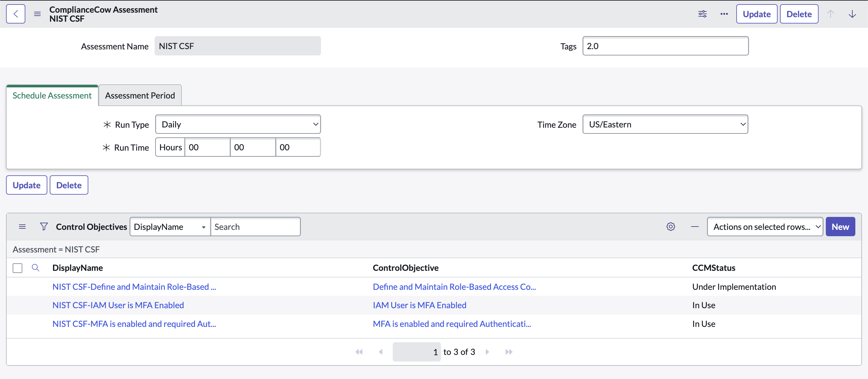The height and width of the screenshot is (379, 868).
Task: Open the Control Objectives list filter funnel icon
Action: [x=44, y=226]
